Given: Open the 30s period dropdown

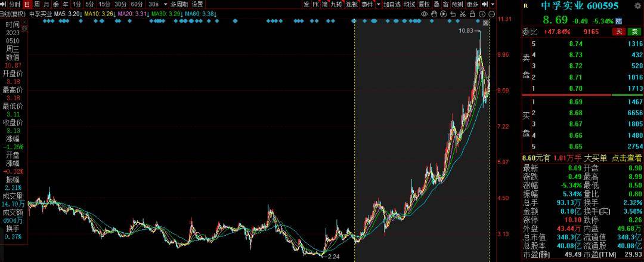Looking at the screenshot, I should pos(156,4).
